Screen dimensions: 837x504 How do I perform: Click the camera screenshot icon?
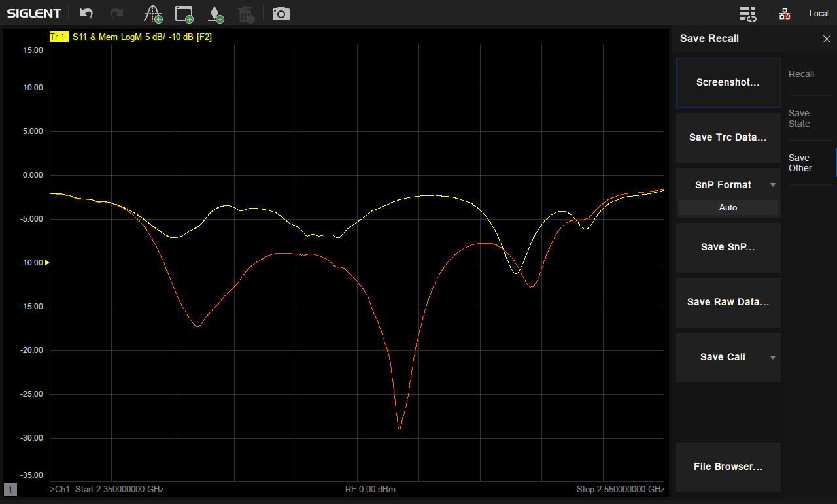coord(281,14)
